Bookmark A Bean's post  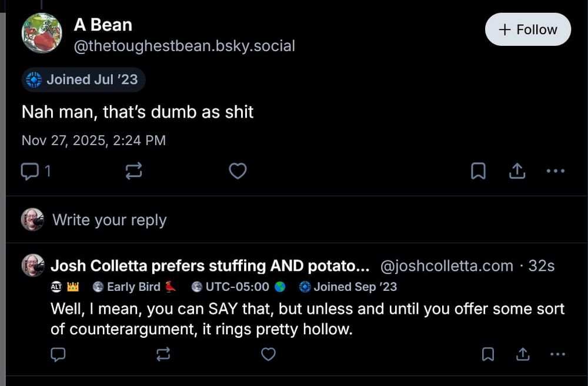click(479, 170)
